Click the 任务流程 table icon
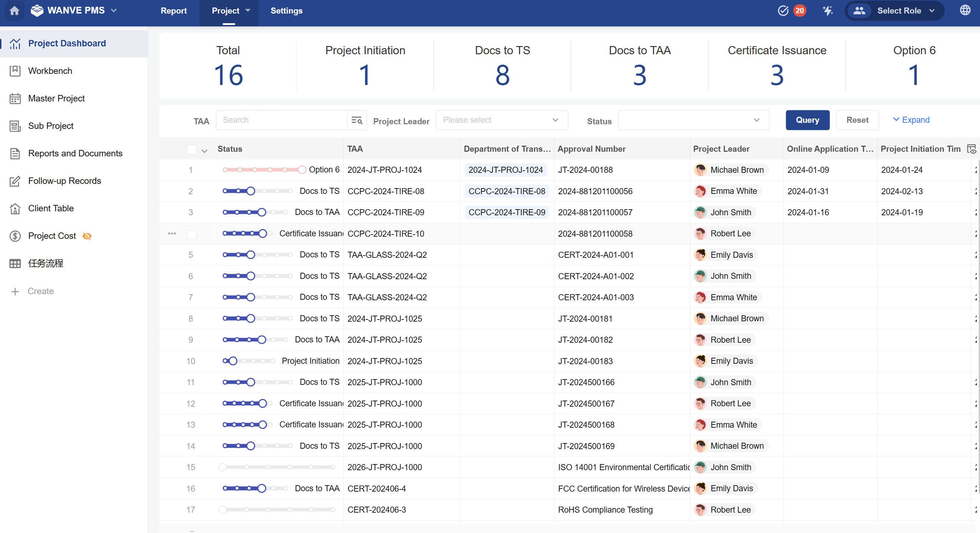This screenshot has height=533, width=980. (x=15, y=263)
